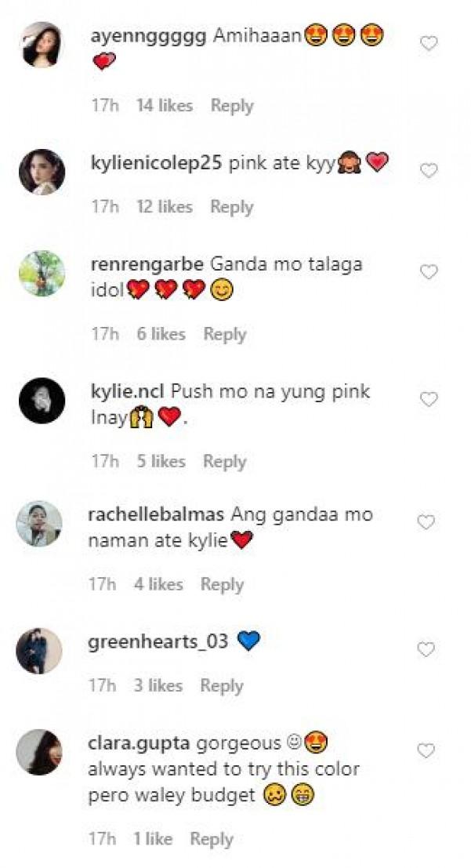The width and height of the screenshot is (471, 868).
Task: Like greenhearts_03's blue heart comment
Action: coord(426,649)
